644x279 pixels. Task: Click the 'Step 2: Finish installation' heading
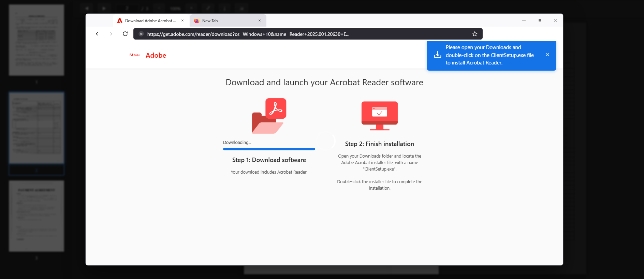(380, 144)
